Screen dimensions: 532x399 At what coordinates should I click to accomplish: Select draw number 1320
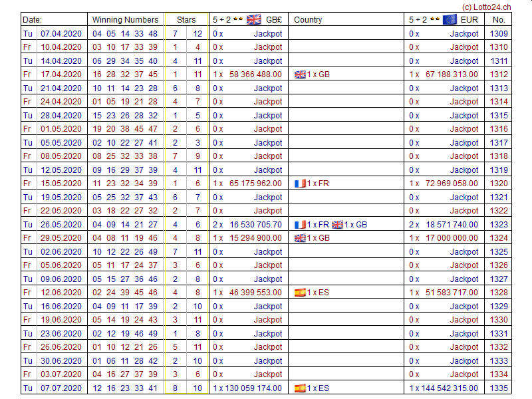[498, 184]
